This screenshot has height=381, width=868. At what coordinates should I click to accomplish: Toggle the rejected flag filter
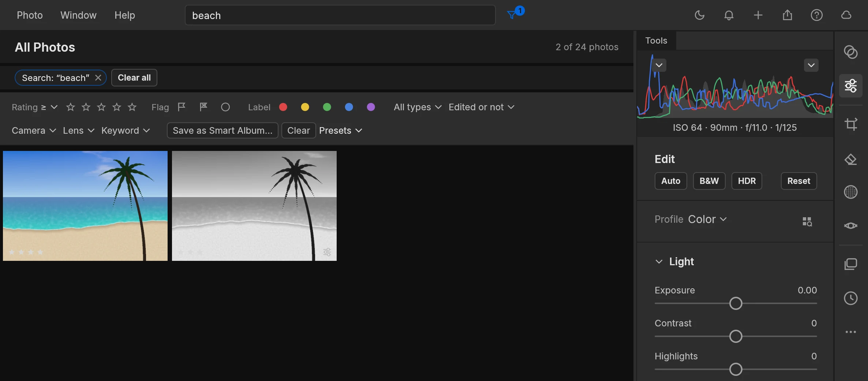tap(203, 107)
